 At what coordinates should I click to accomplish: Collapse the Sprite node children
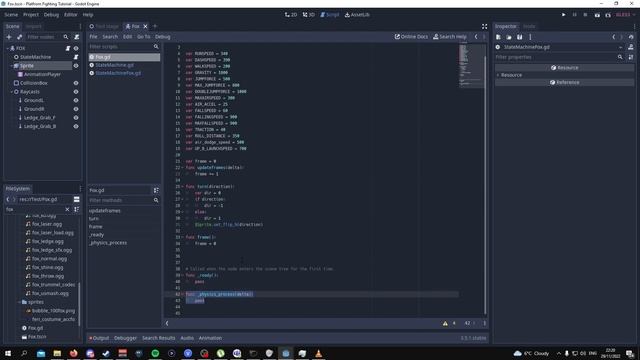point(11,65)
